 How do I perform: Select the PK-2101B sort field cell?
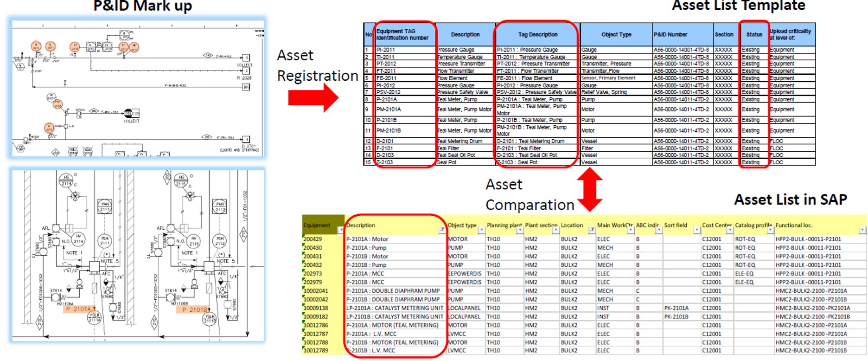[682, 316]
